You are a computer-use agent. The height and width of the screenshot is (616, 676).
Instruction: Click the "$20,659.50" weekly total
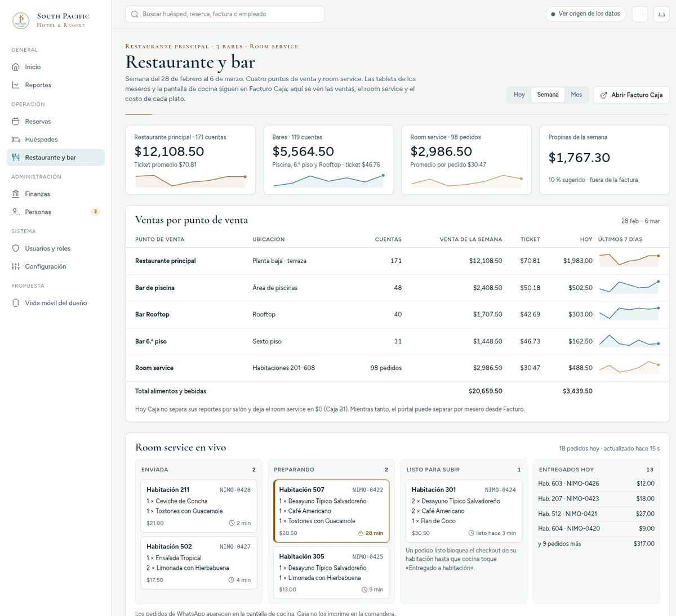(x=486, y=391)
